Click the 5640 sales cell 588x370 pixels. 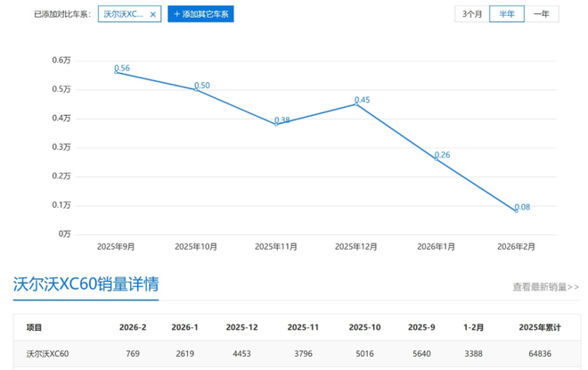pos(421,353)
